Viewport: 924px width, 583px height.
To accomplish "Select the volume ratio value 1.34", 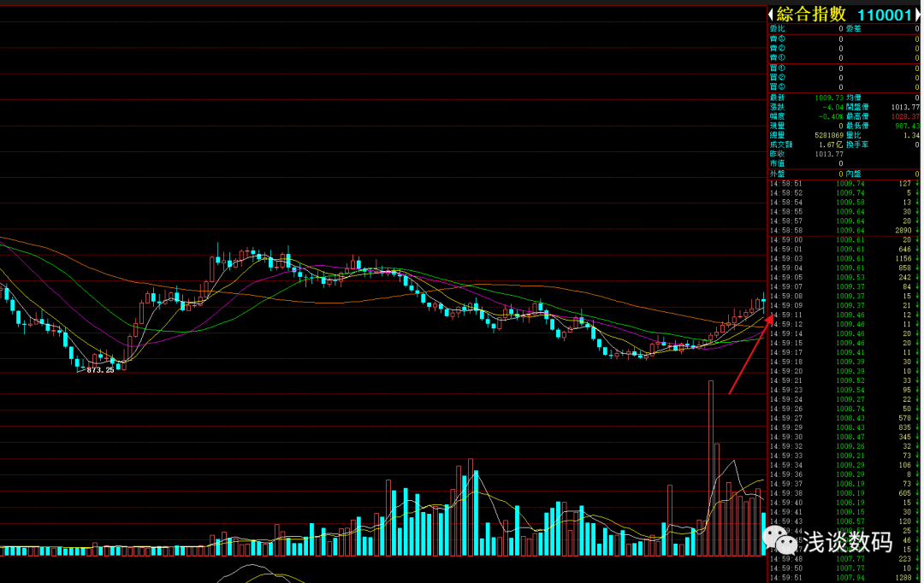I will [x=910, y=135].
